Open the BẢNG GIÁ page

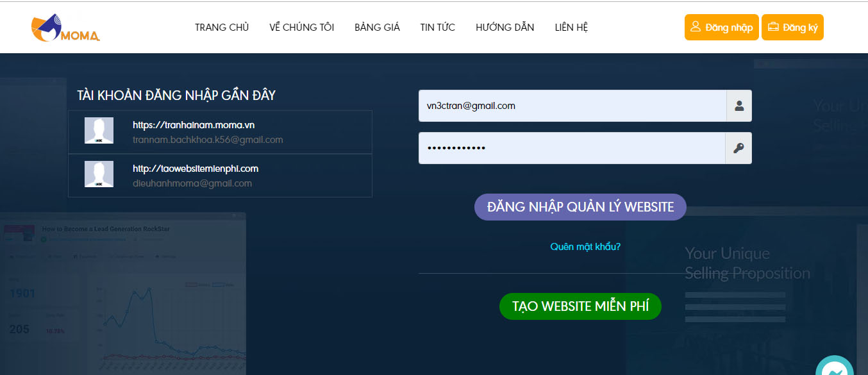(377, 27)
